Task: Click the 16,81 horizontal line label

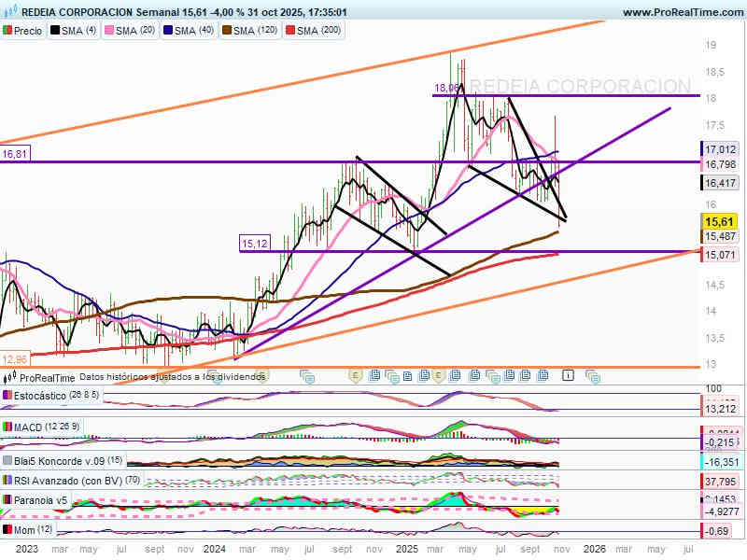Action: click(14, 154)
